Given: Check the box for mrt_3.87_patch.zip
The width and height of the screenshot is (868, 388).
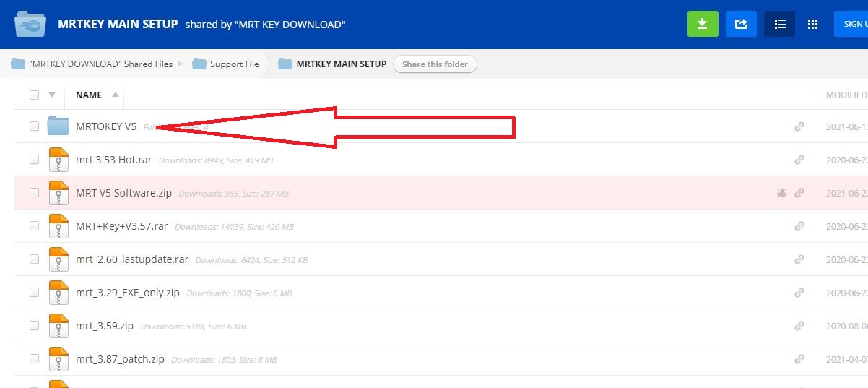Looking at the screenshot, I should (34, 359).
